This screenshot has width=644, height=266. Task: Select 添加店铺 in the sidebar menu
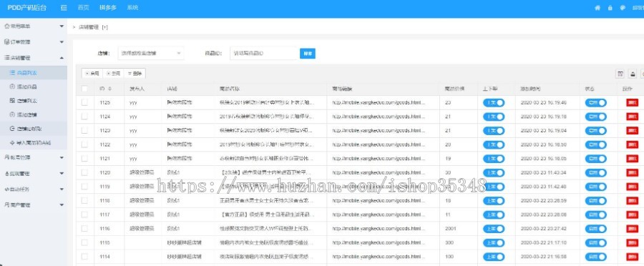point(34,114)
